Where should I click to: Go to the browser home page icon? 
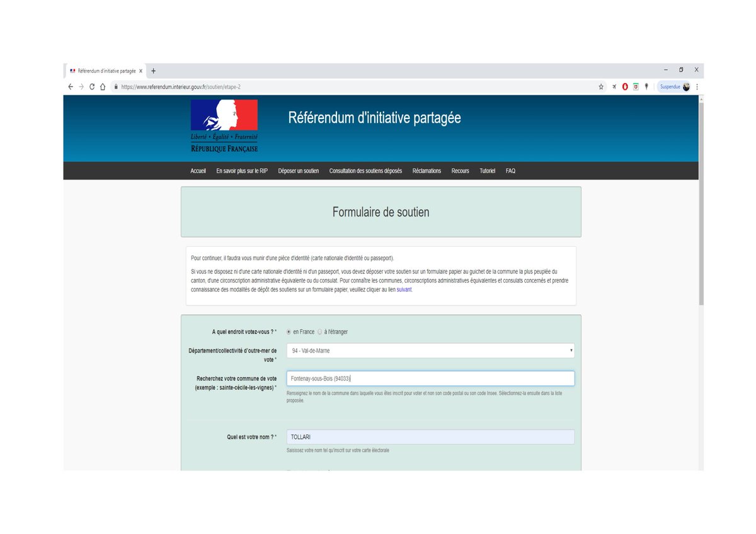[x=103, y=87]
